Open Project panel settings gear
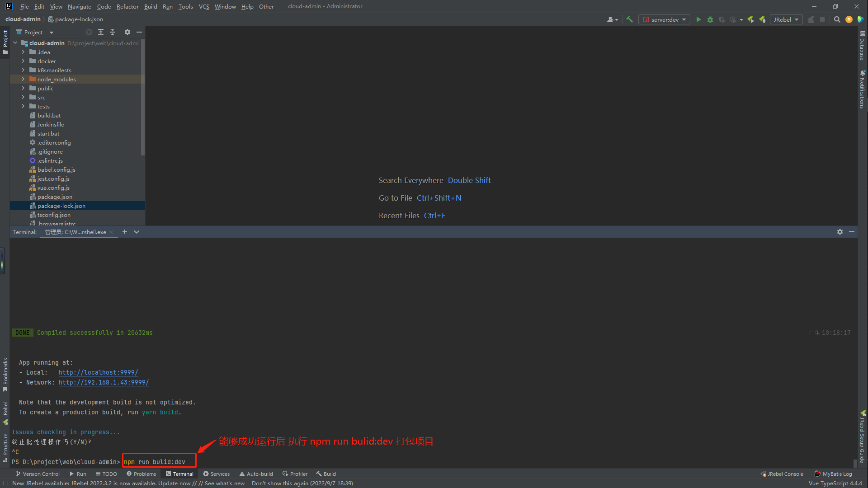 coord(127,32)
